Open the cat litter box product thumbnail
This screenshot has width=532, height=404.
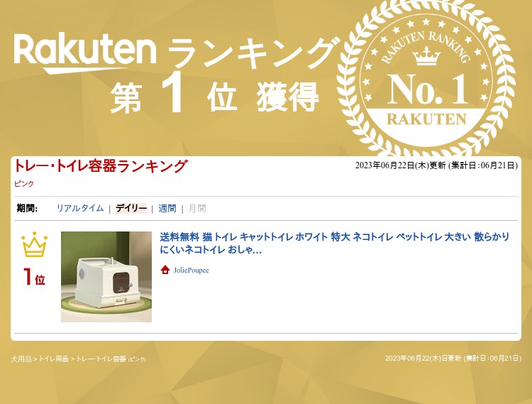click(x=106, y=277)
